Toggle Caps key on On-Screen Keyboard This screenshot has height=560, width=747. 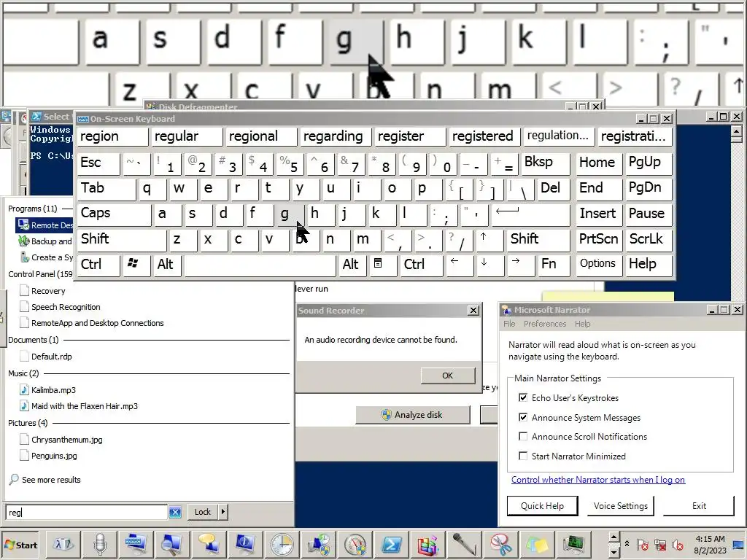tap(115, 214)
